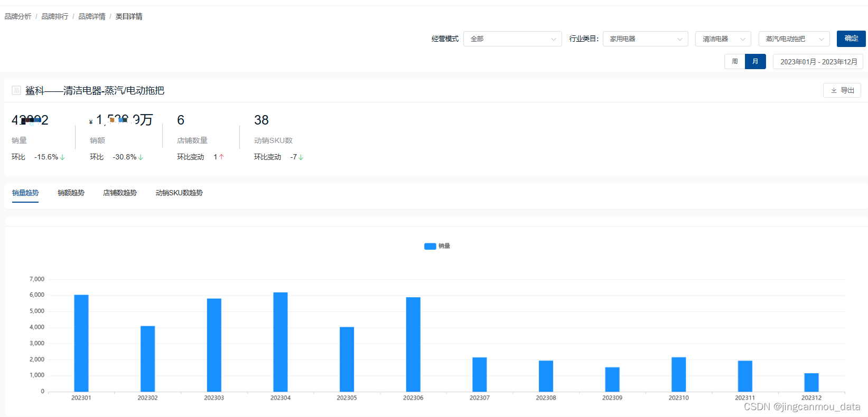Click the chevron arrow in the 家用电器 dropdown
The width and height of the screenshot is (868, 417).
click(679, 39)
